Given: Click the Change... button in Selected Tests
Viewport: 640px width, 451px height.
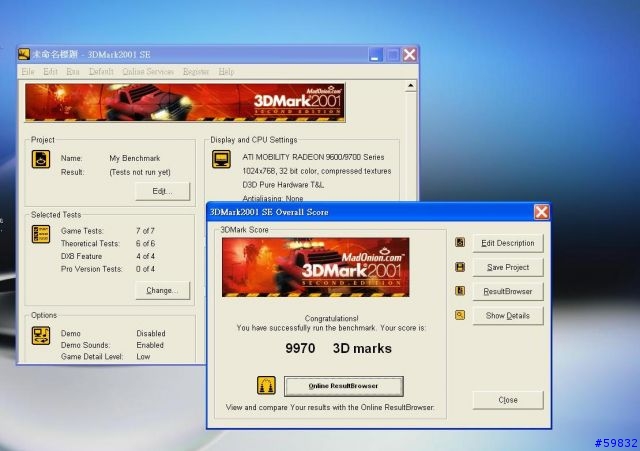Looking at the screenshot, I should click(162, 290).
